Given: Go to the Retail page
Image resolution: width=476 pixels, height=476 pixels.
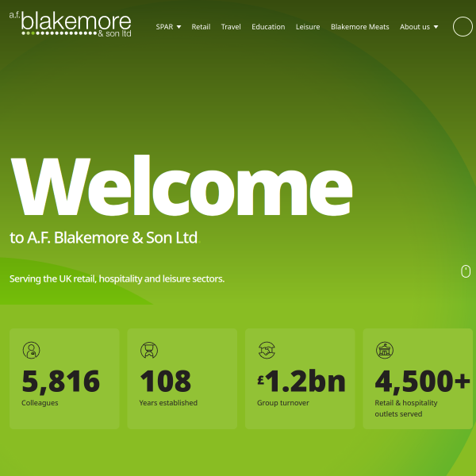Looking at the screenshot, I should click(201, 27).
